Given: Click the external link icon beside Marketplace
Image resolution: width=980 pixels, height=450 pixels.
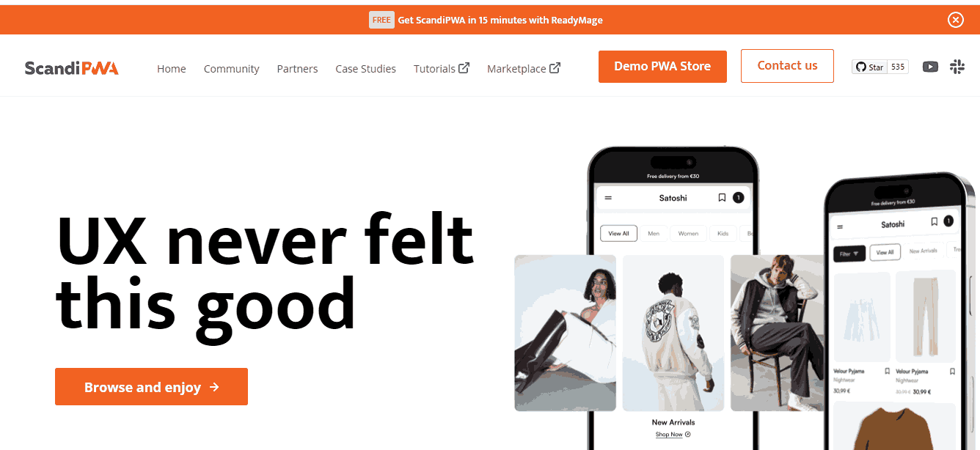Looking at the screenshot, I should [x=555, y=68].
